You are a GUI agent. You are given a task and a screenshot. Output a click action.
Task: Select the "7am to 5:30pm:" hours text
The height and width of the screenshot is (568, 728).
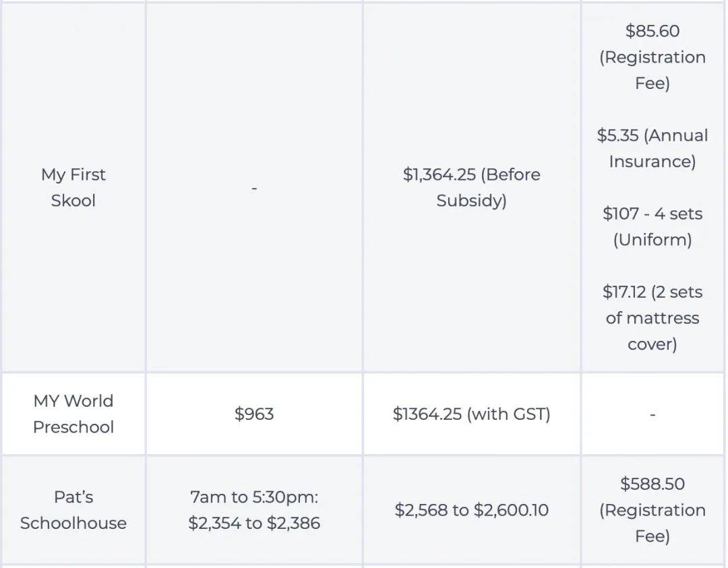(254, 497)
